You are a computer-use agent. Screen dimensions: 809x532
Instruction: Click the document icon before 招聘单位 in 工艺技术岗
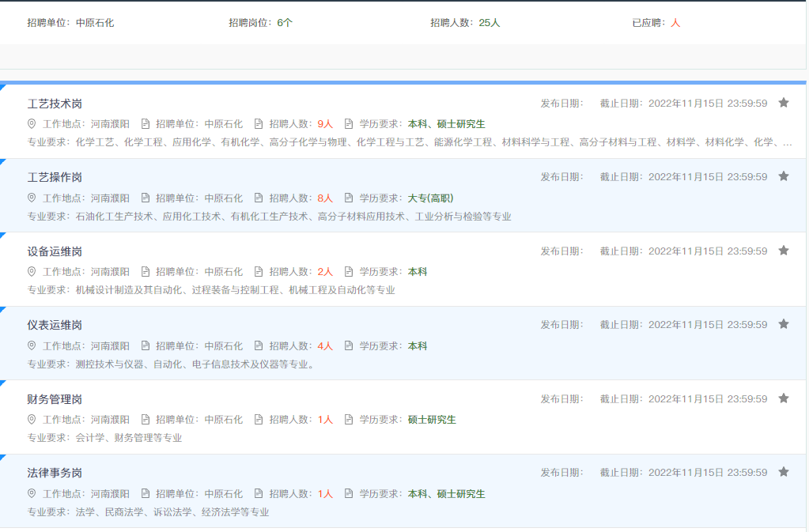tap(144, 125)
